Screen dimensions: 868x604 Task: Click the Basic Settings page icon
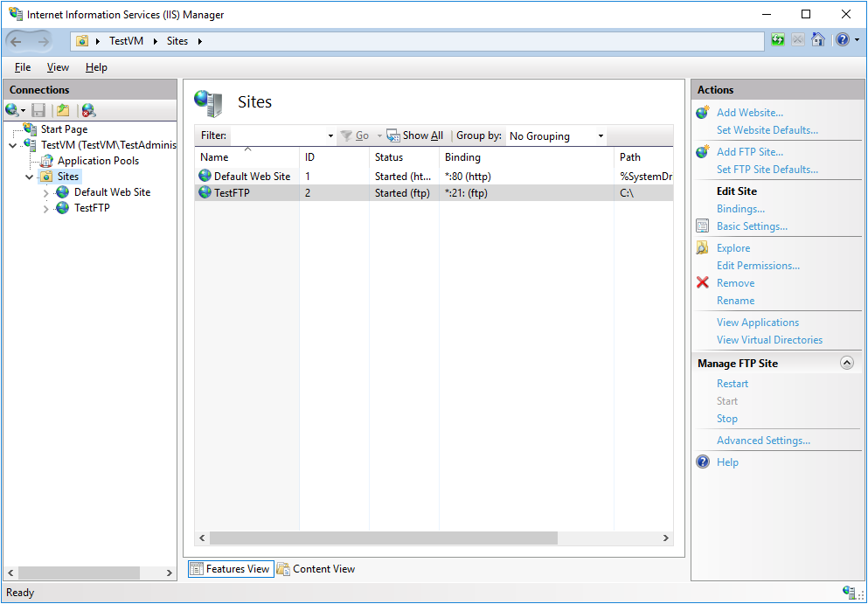(703, 226)
